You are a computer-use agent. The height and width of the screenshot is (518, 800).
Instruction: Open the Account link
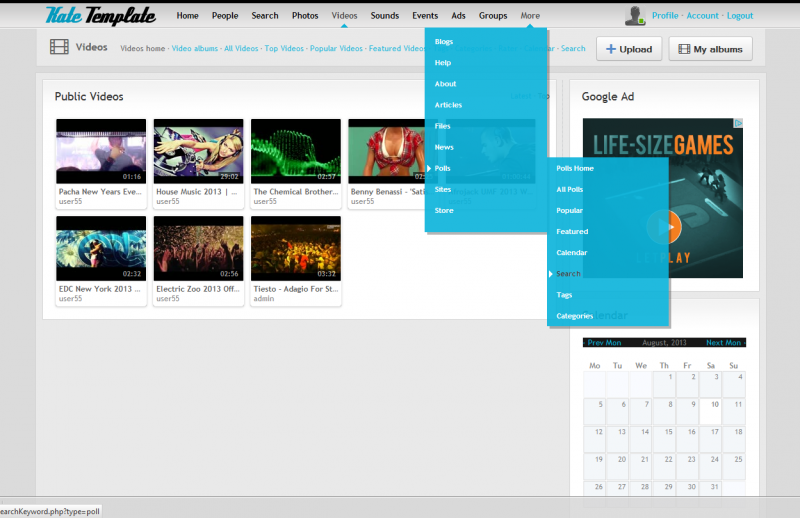coord(702,16)
